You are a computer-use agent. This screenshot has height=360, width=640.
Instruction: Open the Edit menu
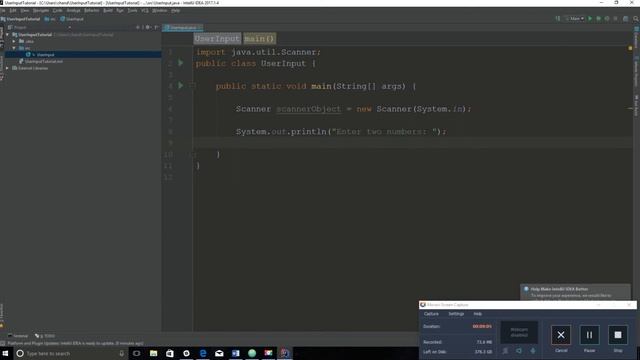coord(13,11)
